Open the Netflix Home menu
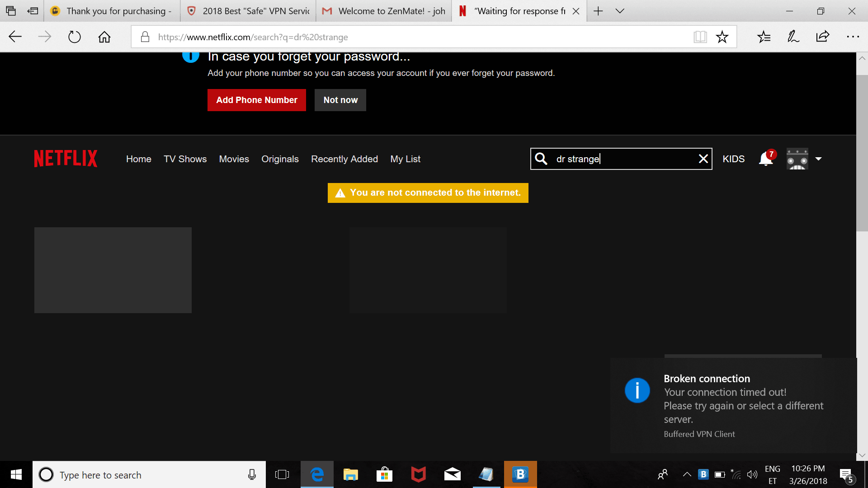This screenshot has height=488, width=868. click(139, 159)
